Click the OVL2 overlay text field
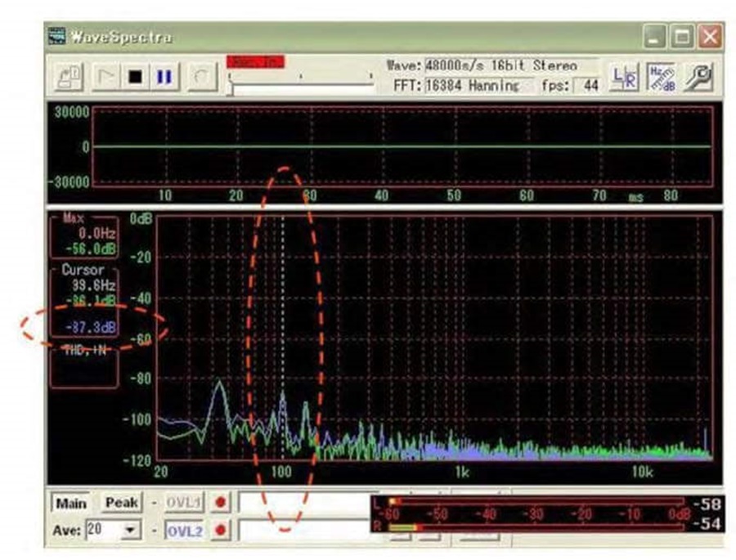 coord(305,531)
